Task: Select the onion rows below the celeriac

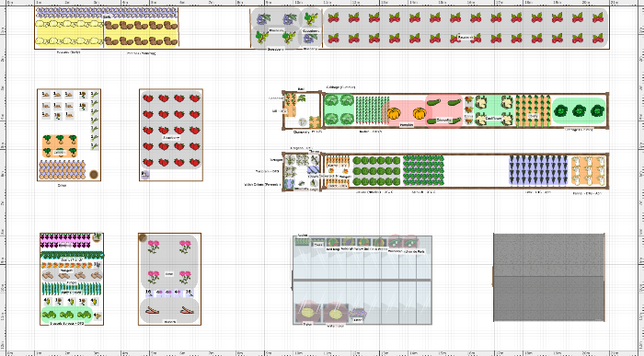Action: pyautogui.click(x=62, y=169)
